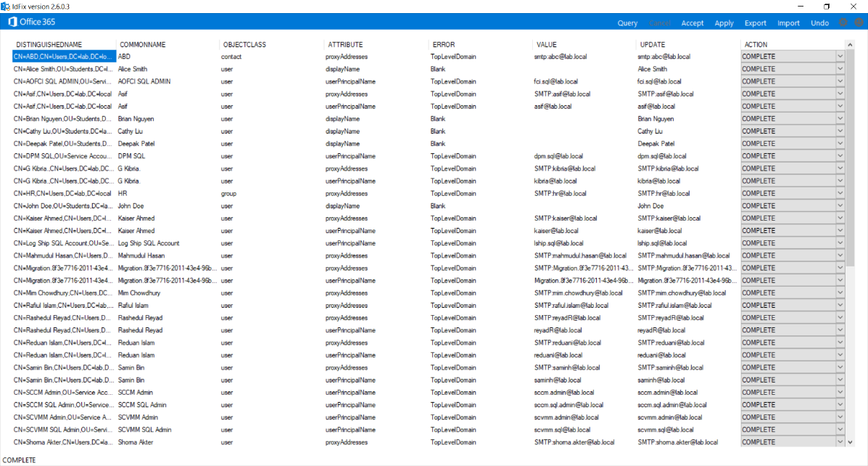Screen dimensions: 868x466
Task: Click the table scrollbar up arrow
Action: 850,45
